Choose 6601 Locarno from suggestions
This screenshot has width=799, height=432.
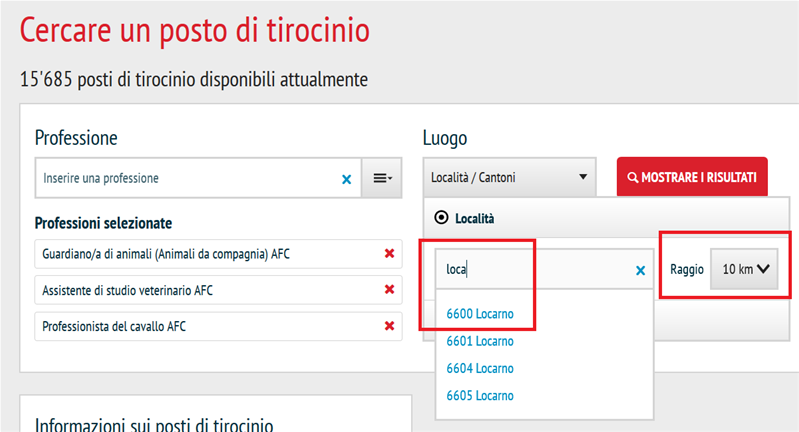coord(480,341)
